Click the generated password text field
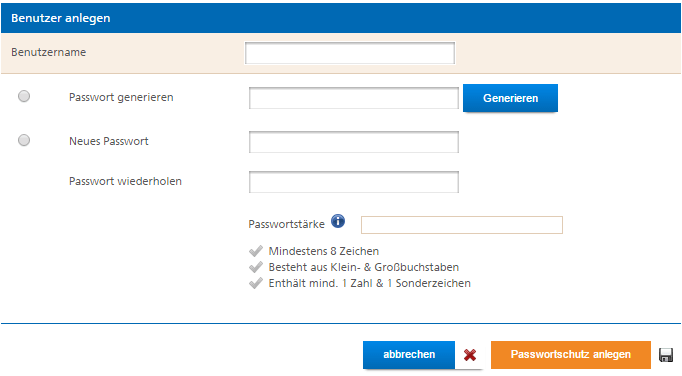Viewport: 682px width, 376px height. pos(354,98)
